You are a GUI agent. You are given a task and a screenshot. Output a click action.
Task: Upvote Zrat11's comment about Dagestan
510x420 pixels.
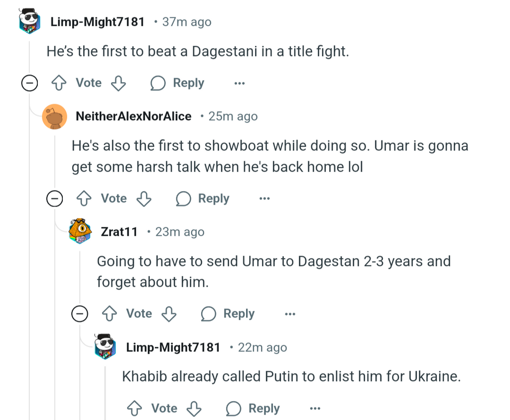tap(110, 314)
